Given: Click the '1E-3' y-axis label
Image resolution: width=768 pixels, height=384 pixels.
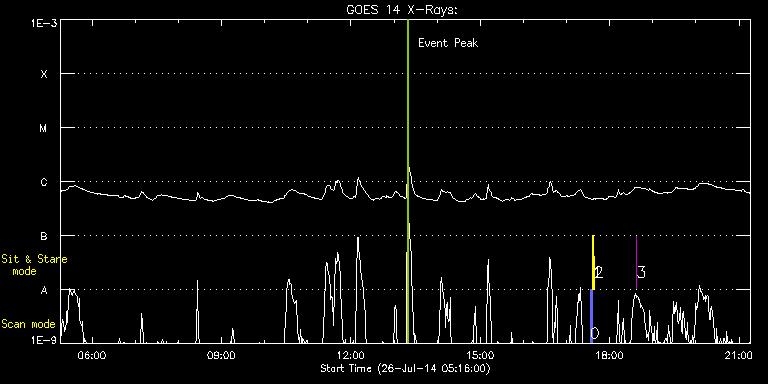Looking at the screenshot, I should (x=44, y=24).
